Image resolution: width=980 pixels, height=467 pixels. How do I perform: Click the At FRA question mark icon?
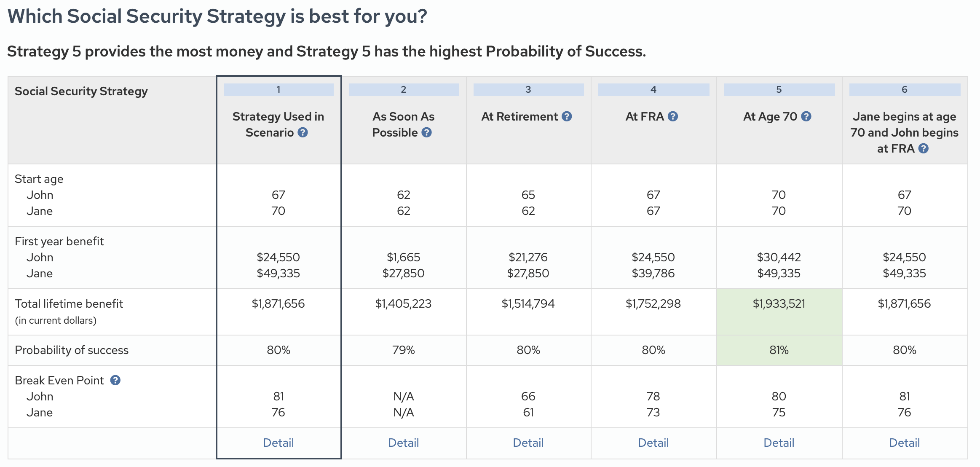[x=673, y=117]
